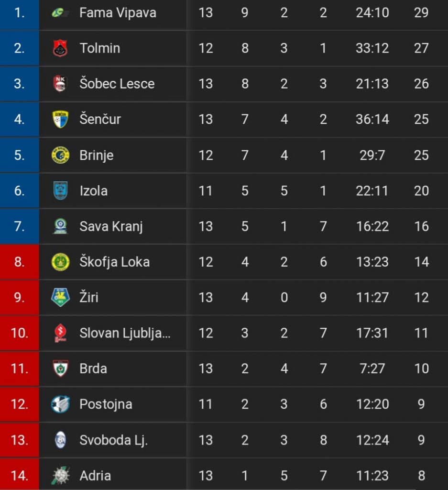Select the red position 14 marker
Viewport: 448px width, 490px height.
pyautogui.click(x=19, y=474)
